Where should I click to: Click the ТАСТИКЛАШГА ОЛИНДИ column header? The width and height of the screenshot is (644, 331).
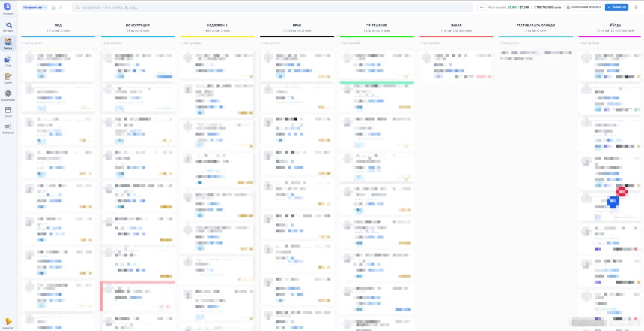coord(536,25)
